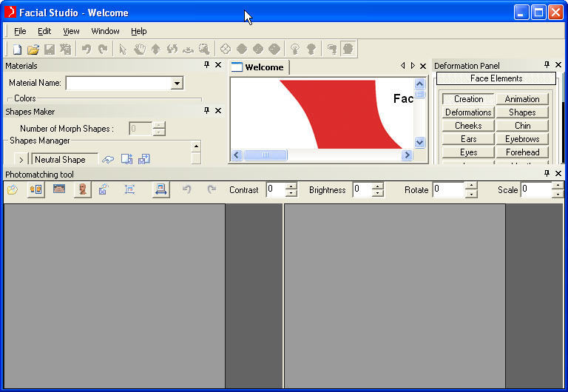Click the copy shape icon in Shapes Manager
This screenshot has width=568, height=392.
point(126,159)
